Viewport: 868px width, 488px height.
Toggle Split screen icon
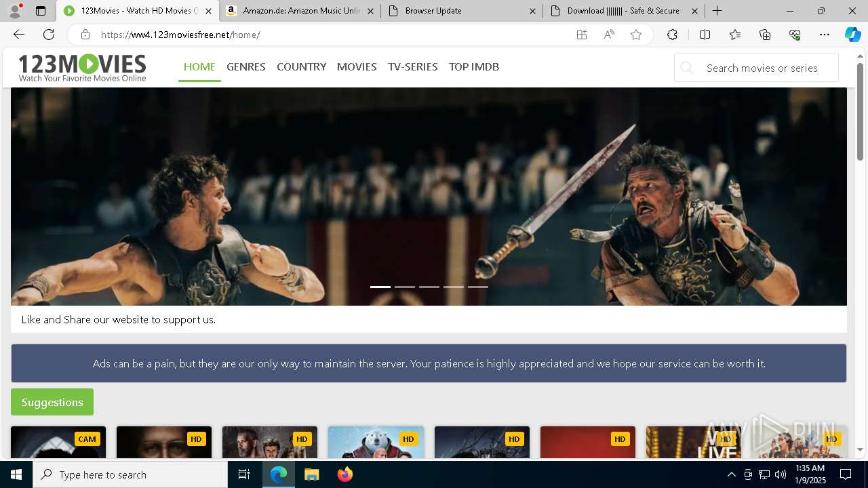pos(705,35)
